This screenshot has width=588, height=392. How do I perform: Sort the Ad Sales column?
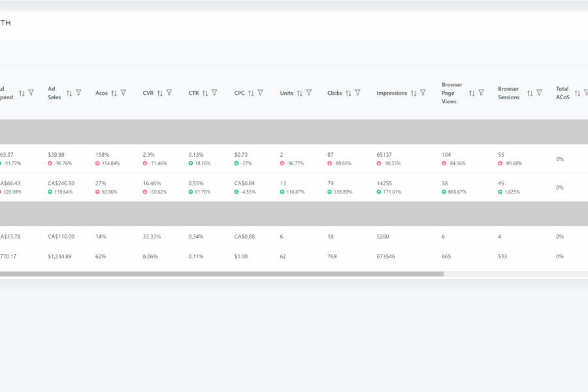pyautogui.click(x=69, y=93)
